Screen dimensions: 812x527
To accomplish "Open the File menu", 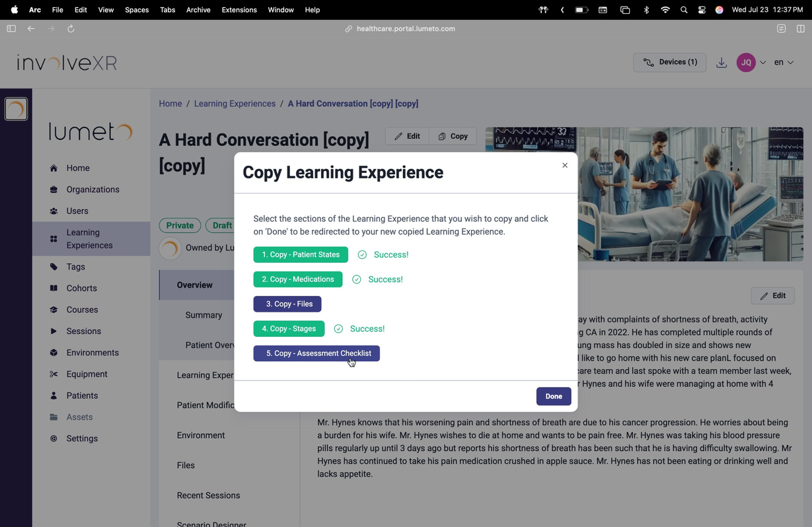I will click(x=57, y=10).
